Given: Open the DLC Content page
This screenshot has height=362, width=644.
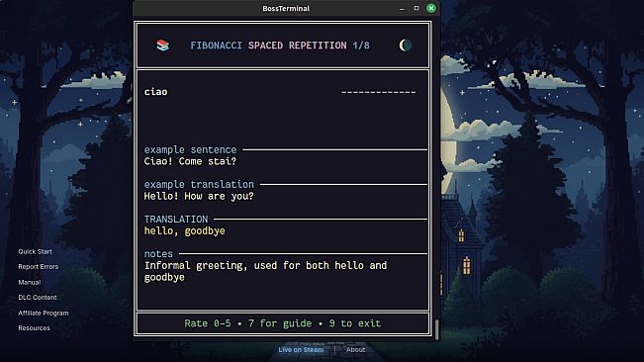Looking at the screenshot, I should [38, 298].
